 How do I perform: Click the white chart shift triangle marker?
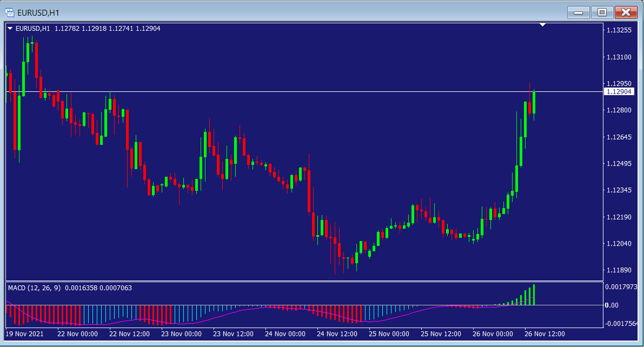pos(543,24)
